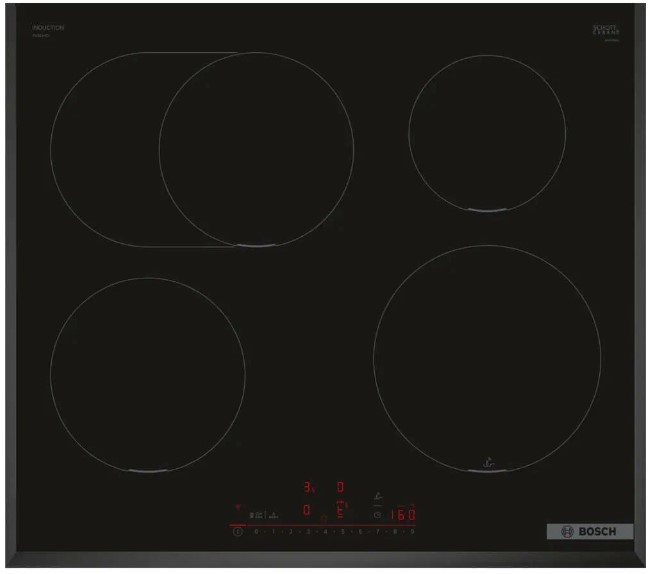Select front-right zone display showing 5

(340, 512)
